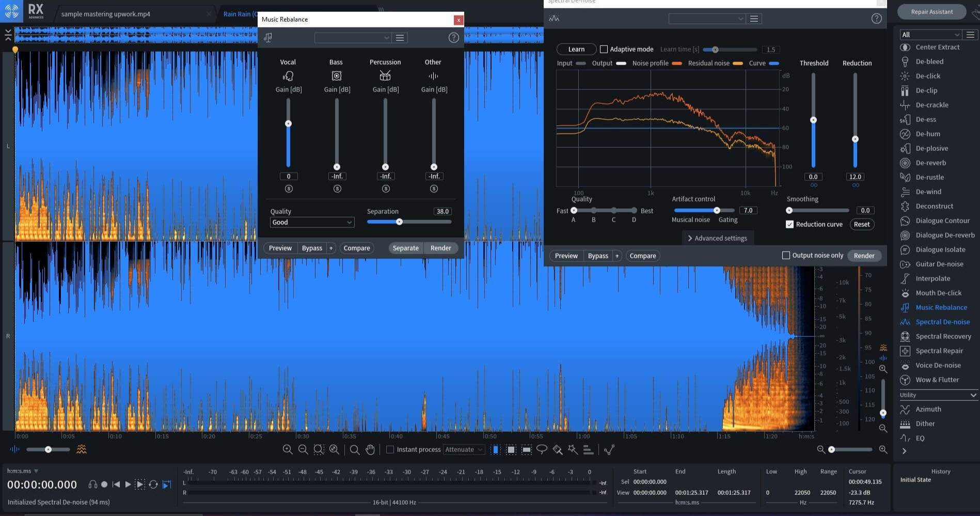This screenshot has width=980, height=516.
Task: Click the hand grab tool
Action: [x=370, y=449]
